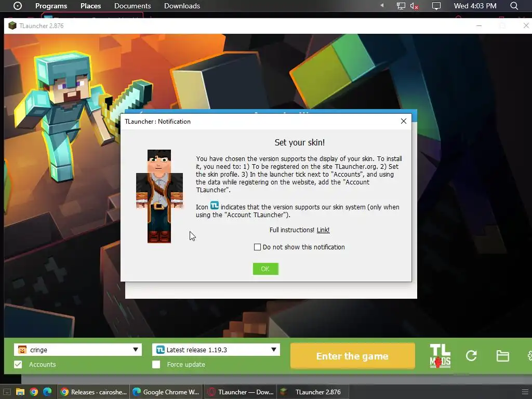Open the TL Mods icon
This screenshot has height=399, width=532.
click(x=440, y=356)
